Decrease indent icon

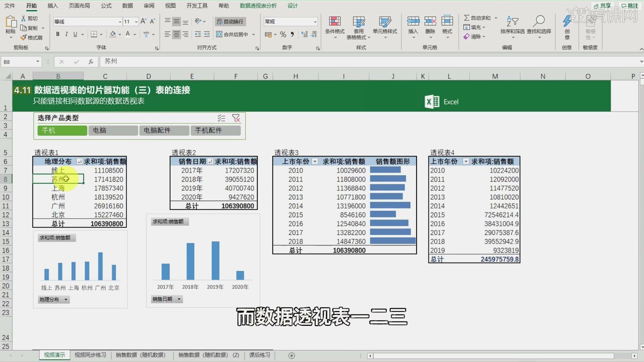pyautogui.click(x=198, y=34)
